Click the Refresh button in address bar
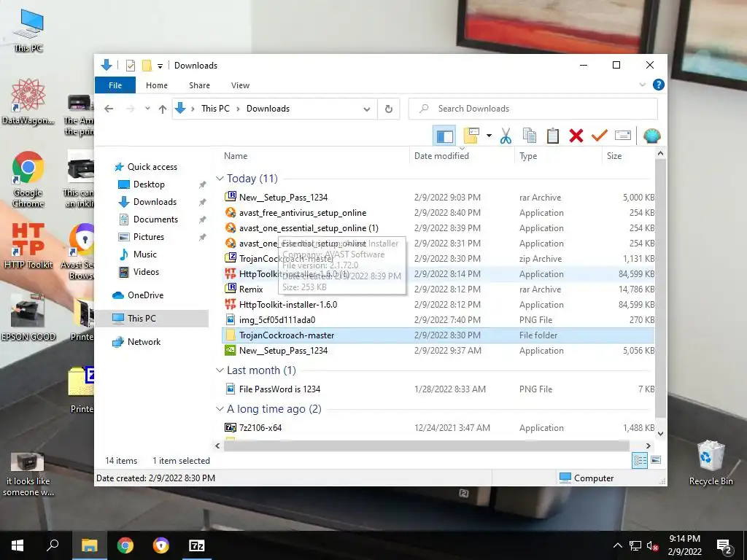The width and height of the screenshot is (747, 560). click(x=389, y=109)
